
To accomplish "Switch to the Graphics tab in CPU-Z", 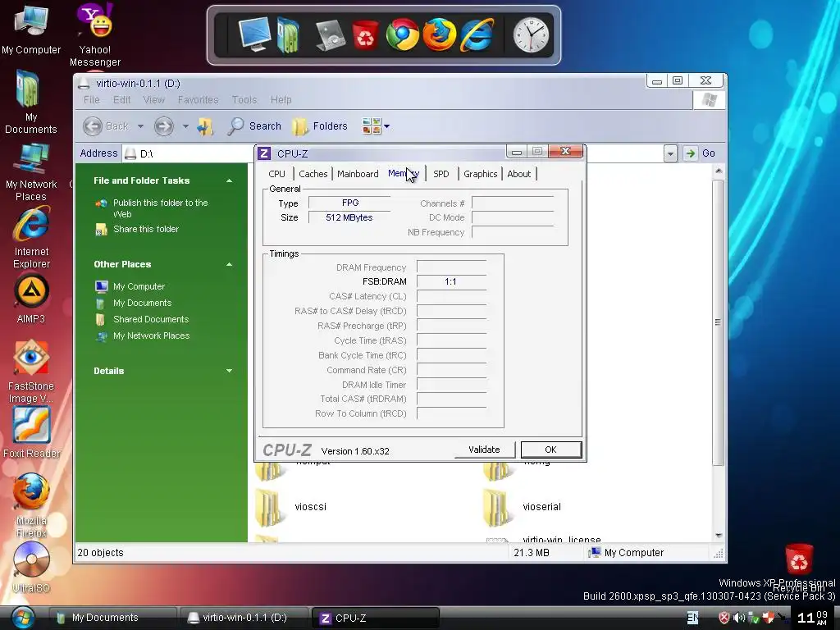I will 480,174.
